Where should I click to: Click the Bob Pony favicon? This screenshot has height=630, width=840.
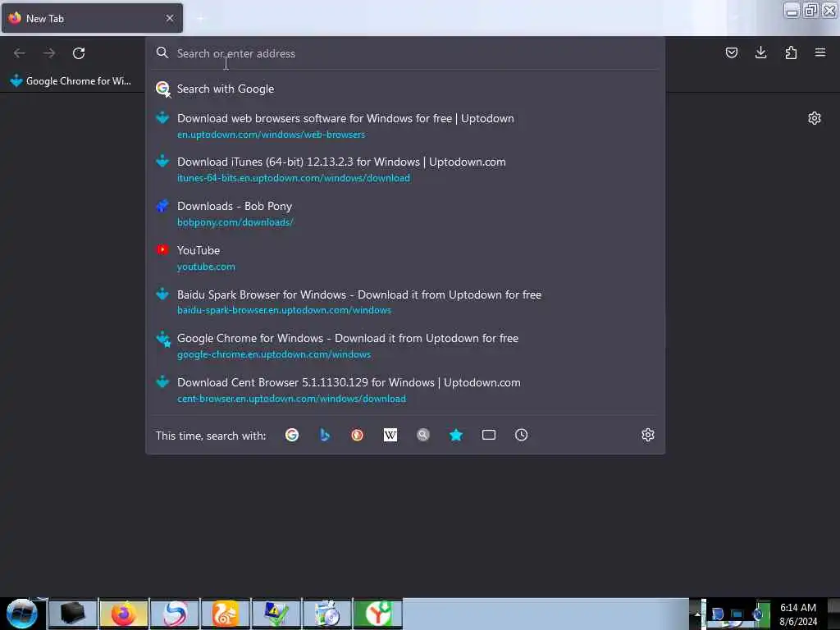(x=162, y=206)
